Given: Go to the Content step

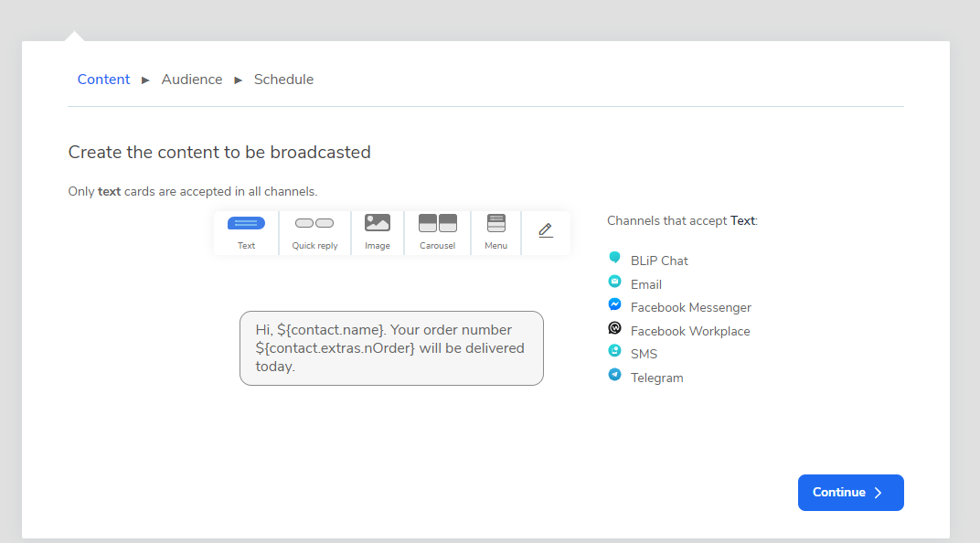Looking at the screenshot, I should [x=103, y=80].
